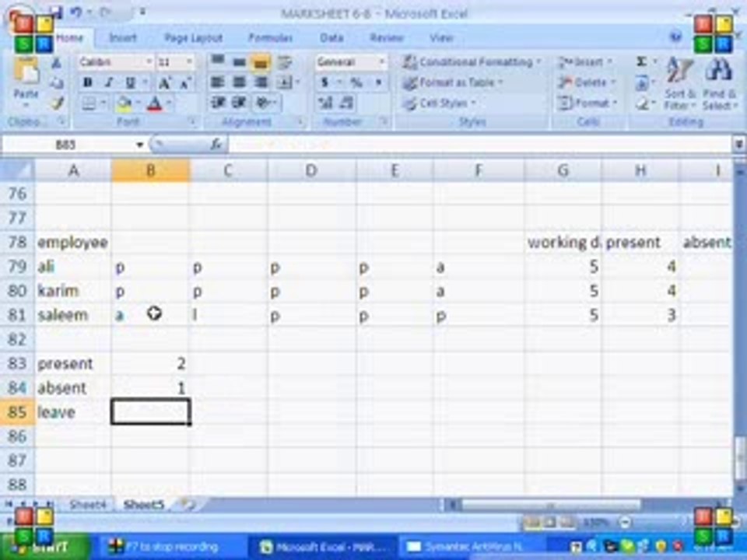Open Format cells menu
747x560 pixels.
click(x=589, y=103)
